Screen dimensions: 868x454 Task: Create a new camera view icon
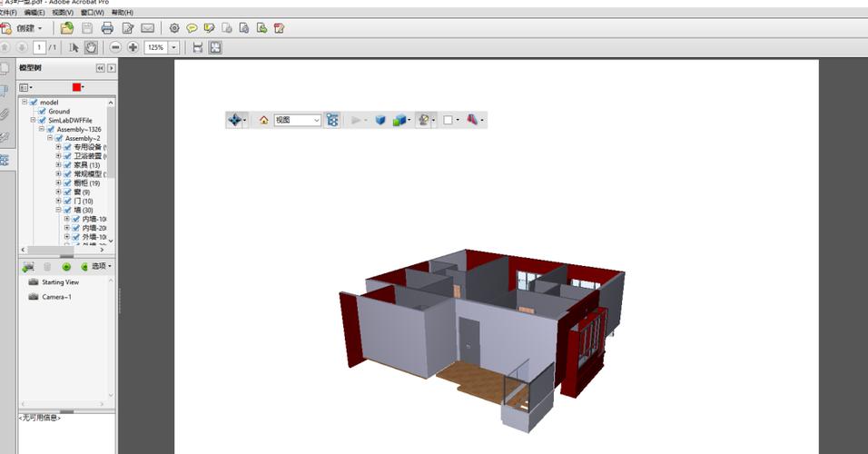pyautogui.click(x=28, y=267)
